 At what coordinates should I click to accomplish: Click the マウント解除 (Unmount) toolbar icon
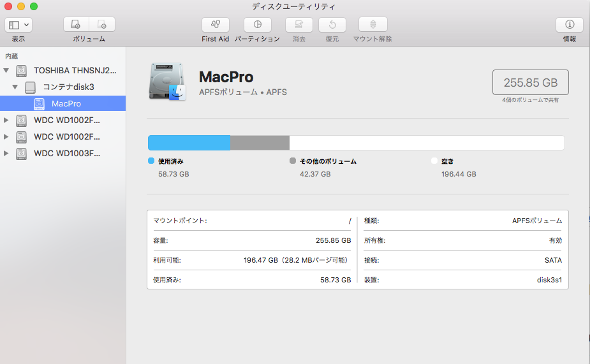coord(372,25)
